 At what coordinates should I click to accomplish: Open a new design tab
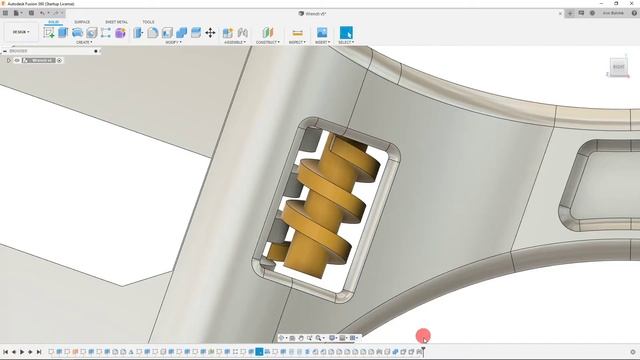[570, 13]
